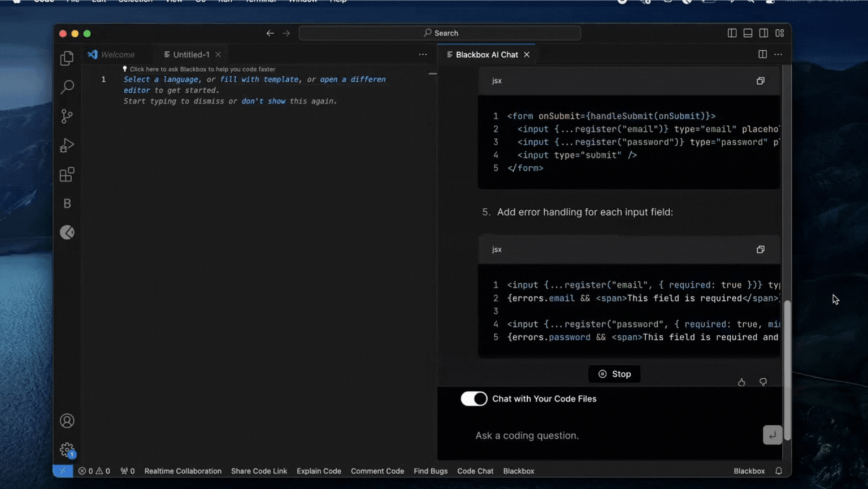Open the Source Control view

click(x=67, y=116)
